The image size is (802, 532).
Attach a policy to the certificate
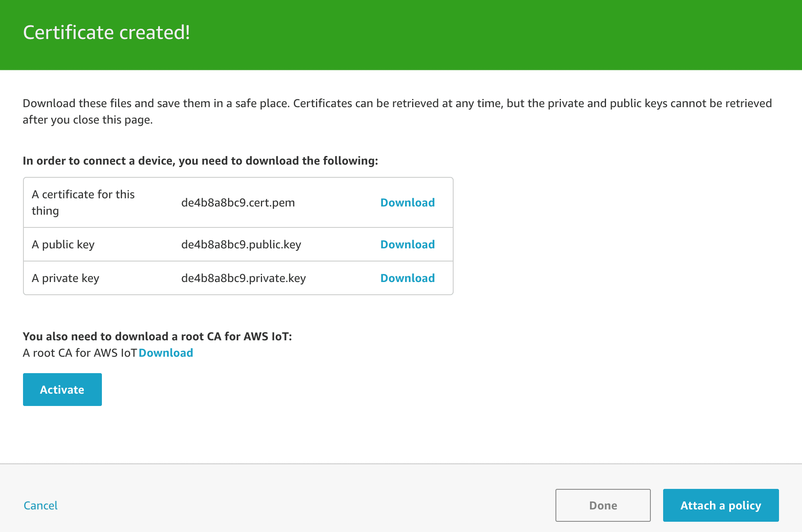tap(720, 505)
